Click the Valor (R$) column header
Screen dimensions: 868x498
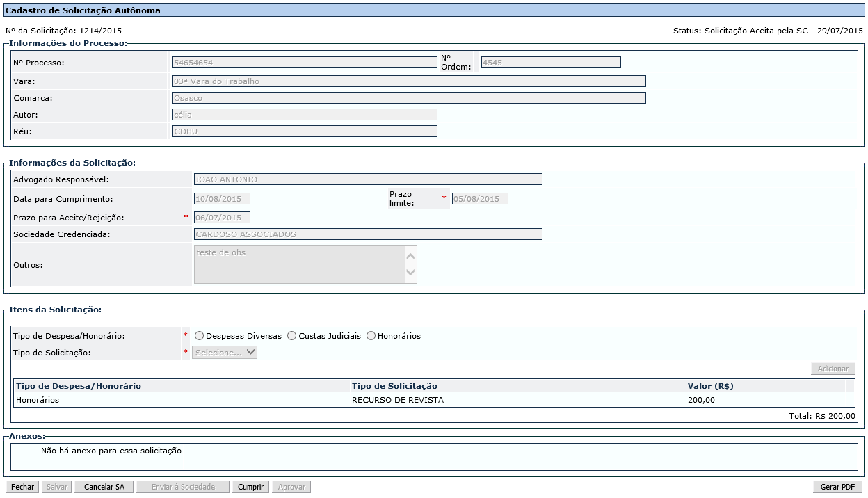point(710,386)
